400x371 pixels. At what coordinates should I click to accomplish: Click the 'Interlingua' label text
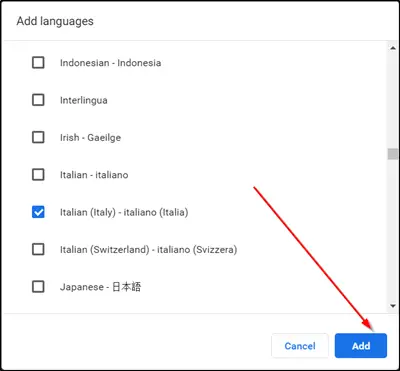84,100
